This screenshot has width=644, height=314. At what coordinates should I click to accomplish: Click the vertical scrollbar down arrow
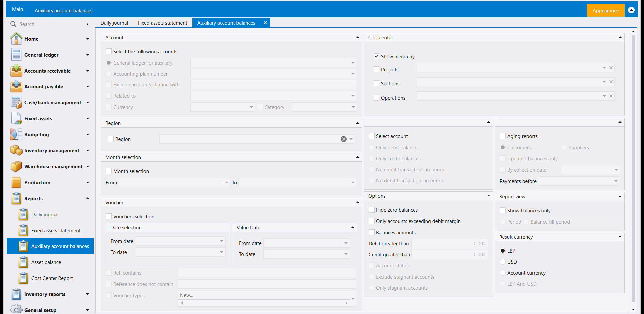pos(633,309)
